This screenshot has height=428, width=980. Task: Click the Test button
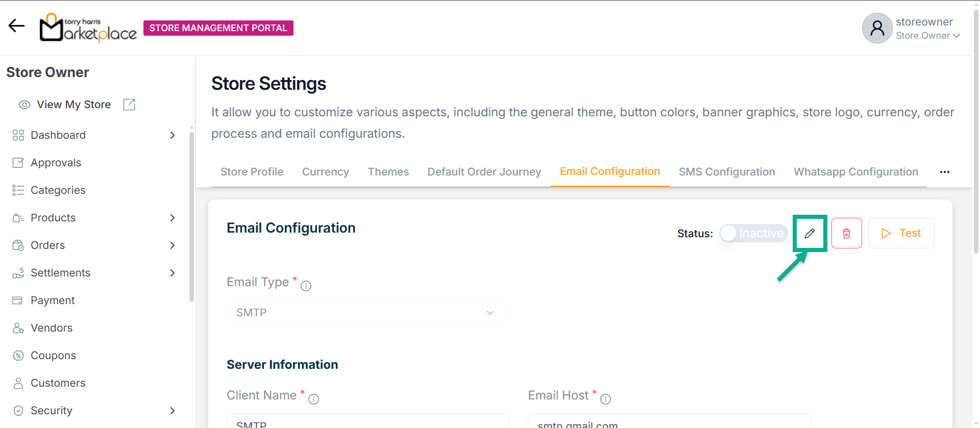[x=901, y=233]
